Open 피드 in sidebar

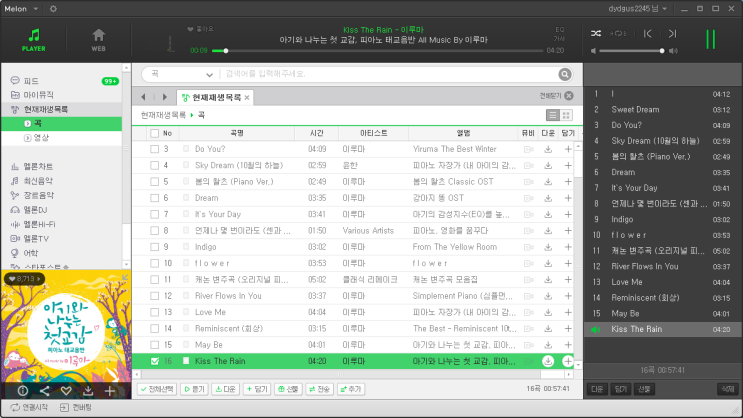(x=31, y=81)
